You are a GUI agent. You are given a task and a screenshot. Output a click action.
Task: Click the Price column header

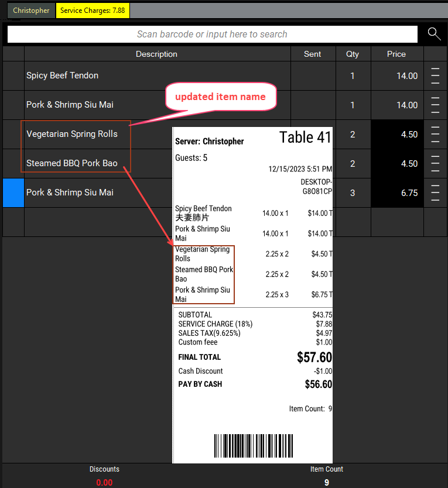tap(396, 54)
